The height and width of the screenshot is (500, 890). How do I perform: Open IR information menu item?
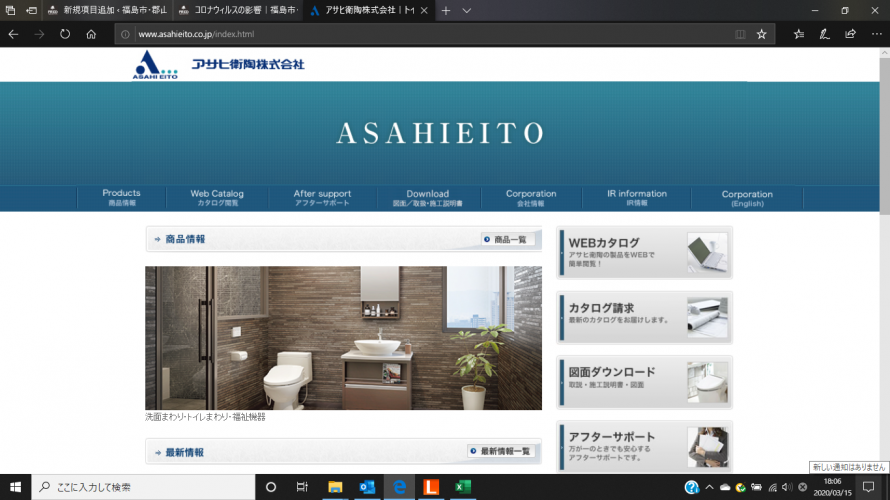point(637,198)
